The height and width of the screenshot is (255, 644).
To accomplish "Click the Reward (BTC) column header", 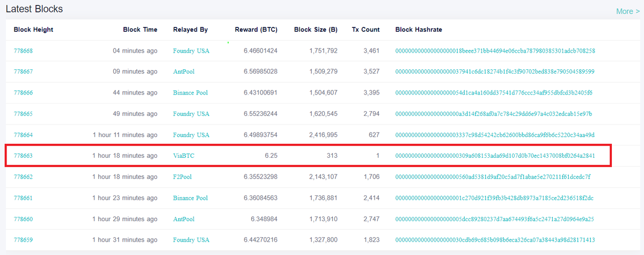I will (256, 30).
